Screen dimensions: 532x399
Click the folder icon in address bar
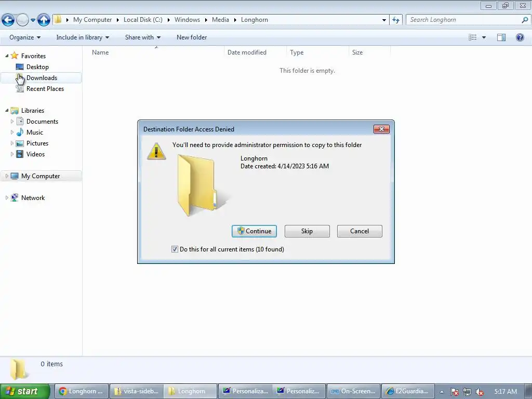[58, 20]
